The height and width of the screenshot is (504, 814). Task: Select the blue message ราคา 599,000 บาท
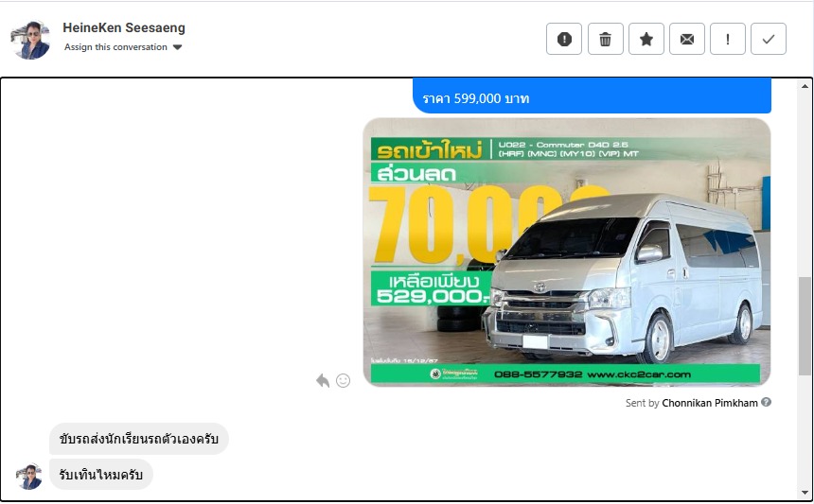click(592, 96)
